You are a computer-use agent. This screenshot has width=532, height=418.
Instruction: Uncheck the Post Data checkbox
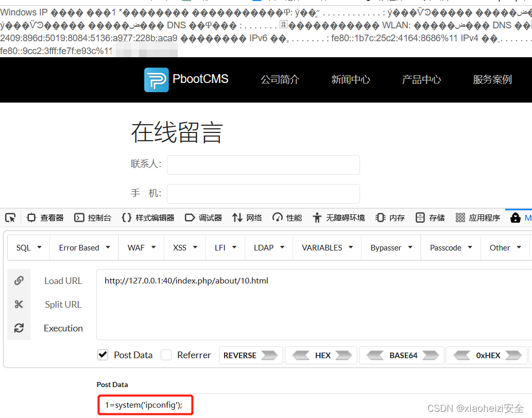(x=102, y=355)
